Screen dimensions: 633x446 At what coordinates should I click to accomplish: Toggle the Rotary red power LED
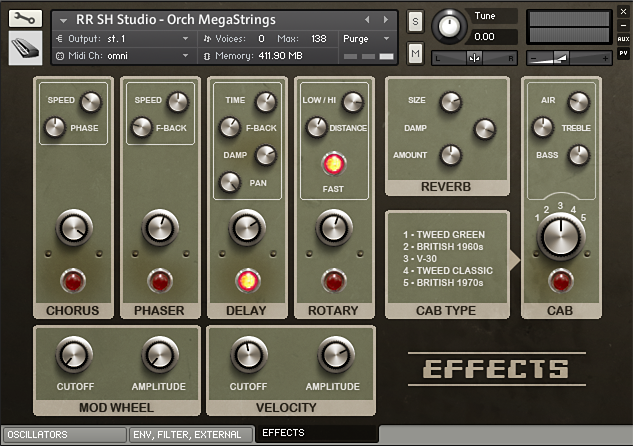(334, 281)
